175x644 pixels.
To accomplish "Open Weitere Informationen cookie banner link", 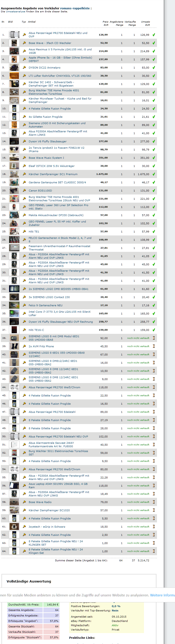I will coord(162,595).
